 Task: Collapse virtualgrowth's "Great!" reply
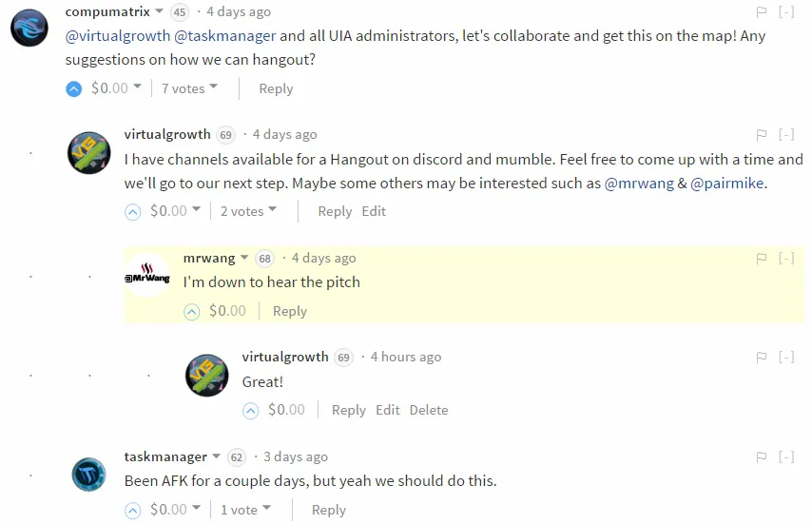click(x=786, y=358)
